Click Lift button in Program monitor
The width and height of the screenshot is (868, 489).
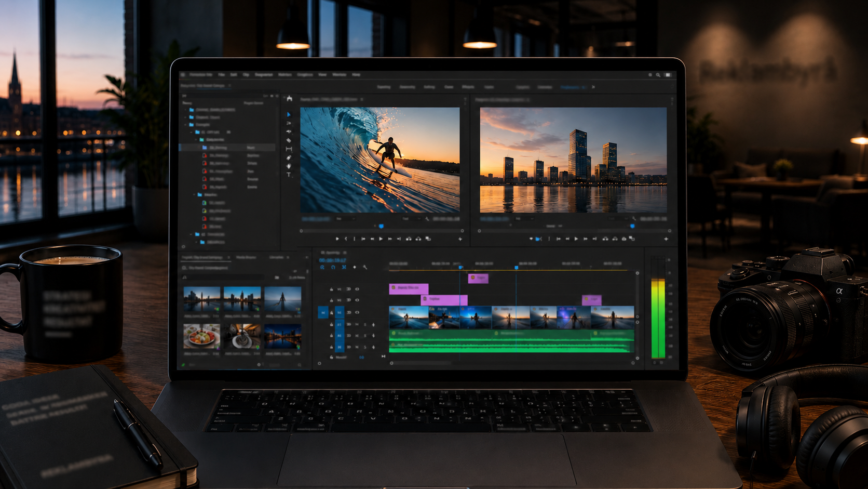click(x=605, y=239)
